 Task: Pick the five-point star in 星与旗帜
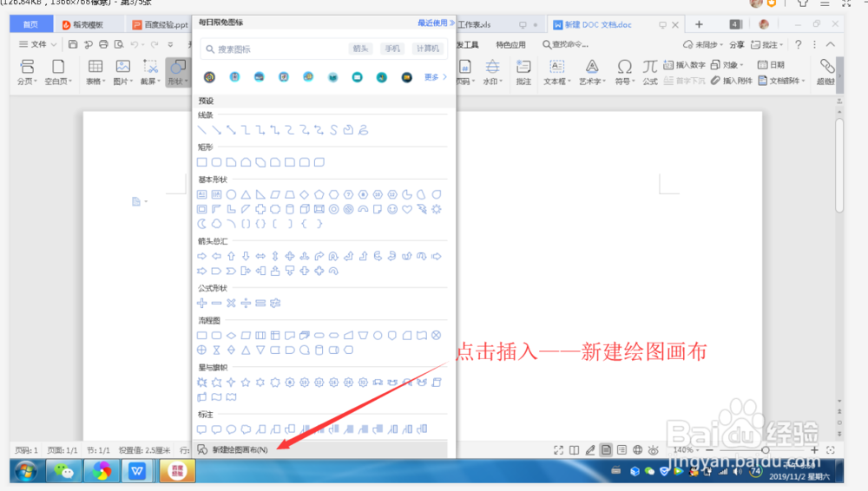click(246, 382)
